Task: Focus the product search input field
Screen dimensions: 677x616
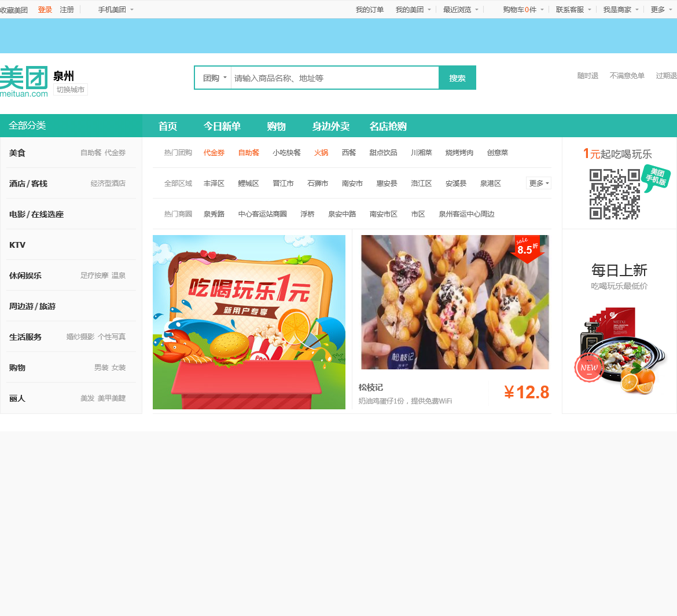Action: 334,78
